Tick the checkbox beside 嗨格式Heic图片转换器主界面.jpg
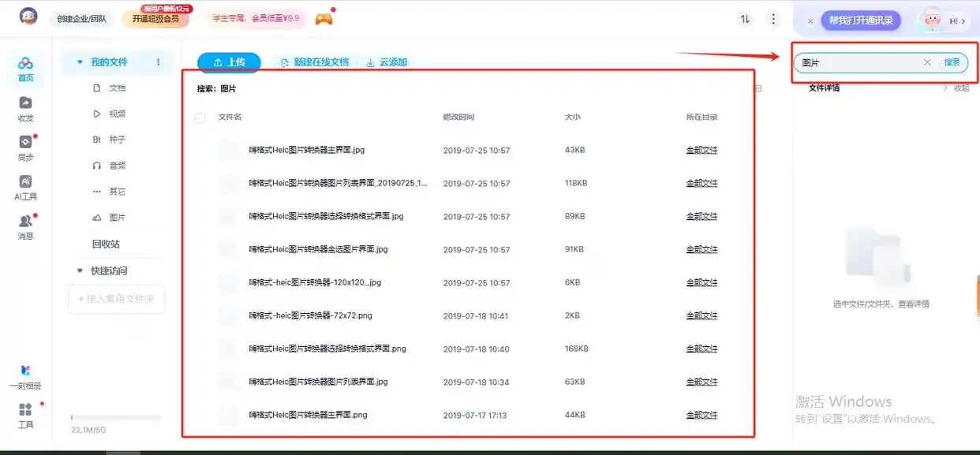 [229, 149]
